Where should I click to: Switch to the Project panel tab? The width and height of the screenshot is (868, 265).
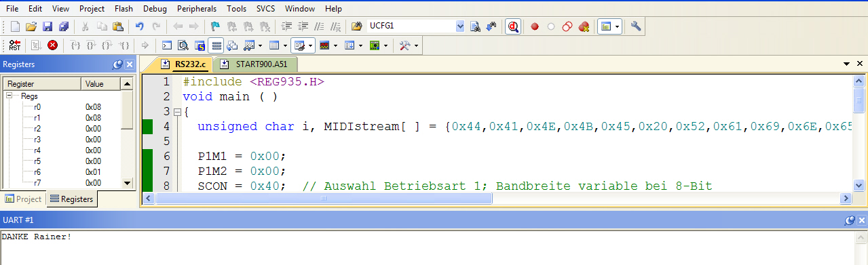click(23, 199)
